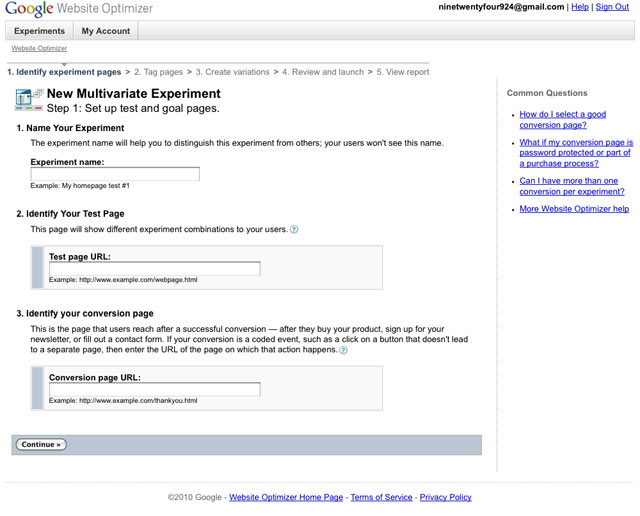Viewport: 640px width, 516px height.
Task: Open help icon beside test page description
Action: coord(294,229)
